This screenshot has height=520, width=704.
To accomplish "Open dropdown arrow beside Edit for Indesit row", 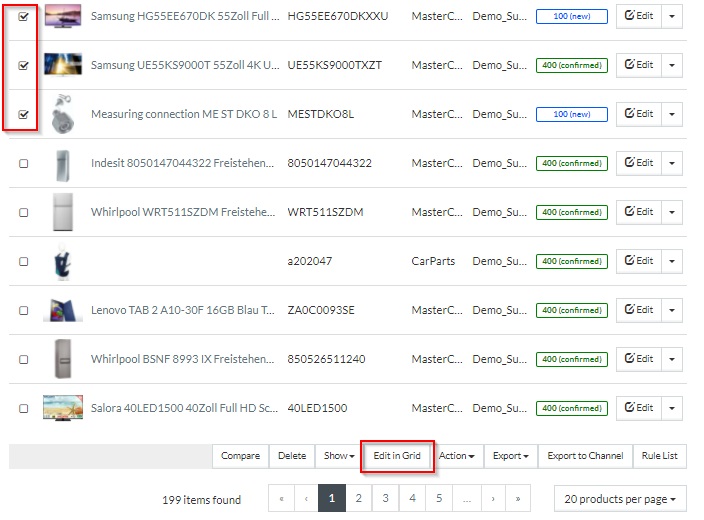I will (672, 163).
